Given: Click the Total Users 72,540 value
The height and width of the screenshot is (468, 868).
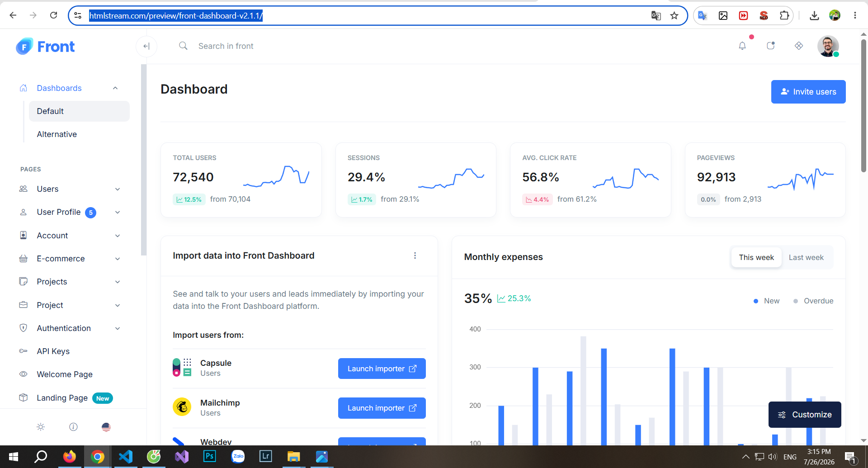Looking at the screenshot, I should pos(193,177).
